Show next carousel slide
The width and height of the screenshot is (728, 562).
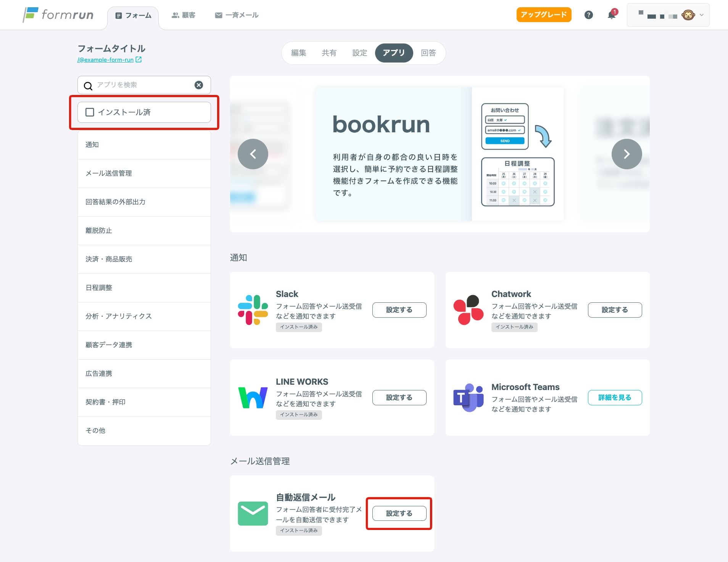[x=627, y=154]
